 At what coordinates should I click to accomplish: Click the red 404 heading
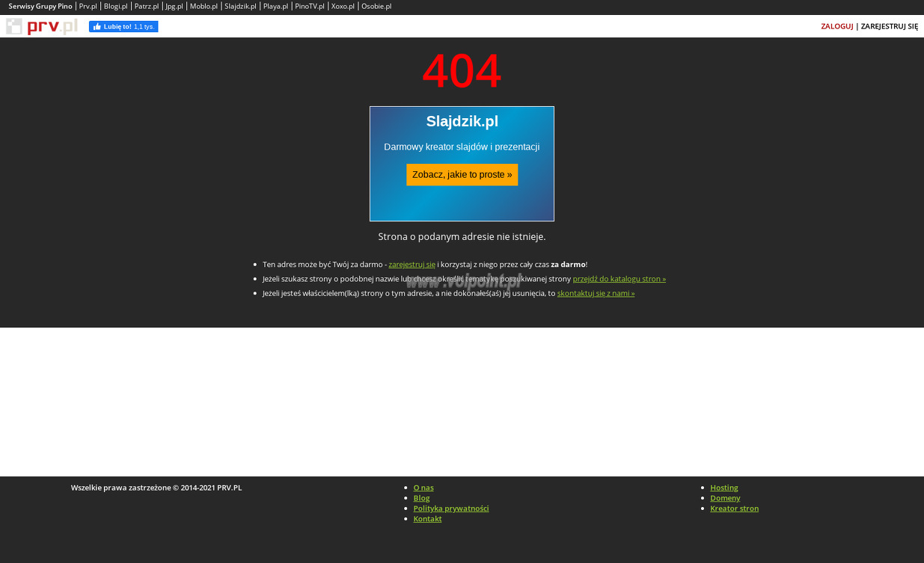462,72
